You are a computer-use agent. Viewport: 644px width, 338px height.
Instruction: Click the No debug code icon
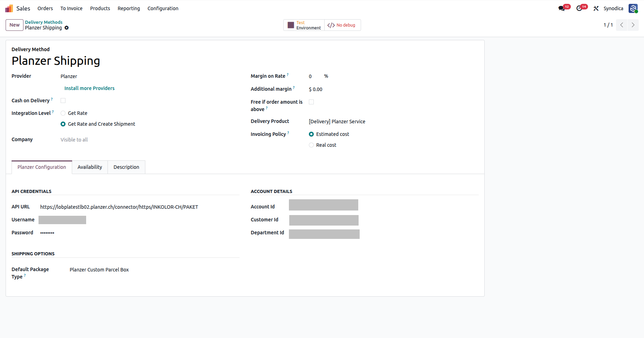tap(331, 25)
